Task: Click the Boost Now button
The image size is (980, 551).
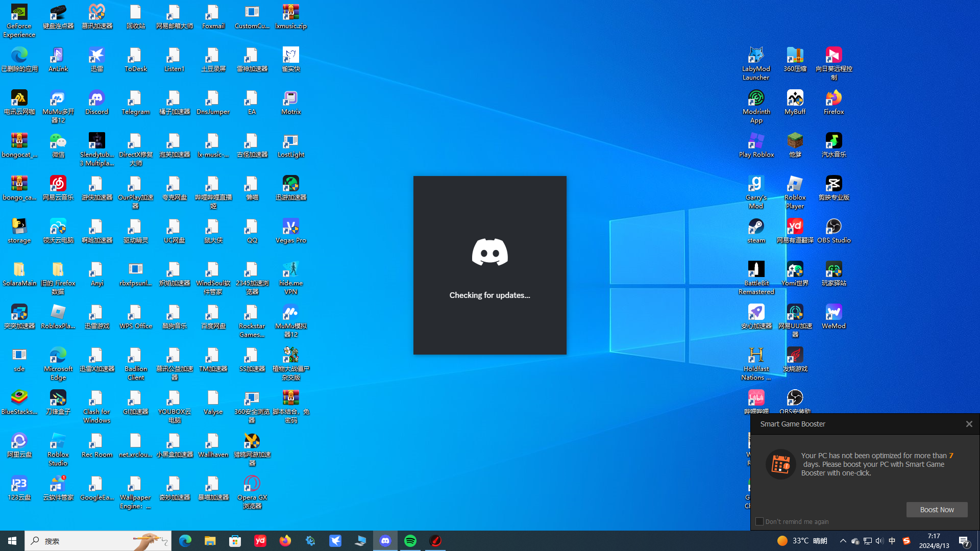Action: click(937, 510)
